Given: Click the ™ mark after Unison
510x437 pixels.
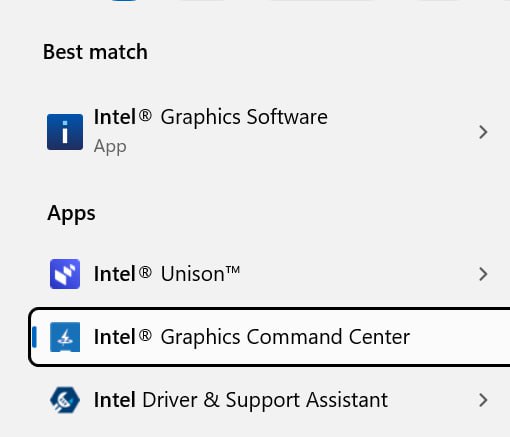Looking at the screenshot, I should pyautogui.click(x=233, y=270).
